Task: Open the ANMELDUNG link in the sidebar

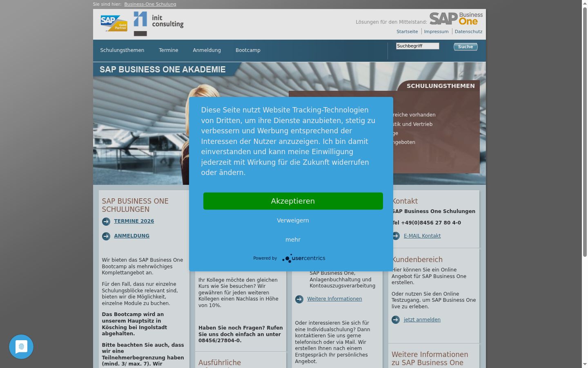Action: click(131, 236)
